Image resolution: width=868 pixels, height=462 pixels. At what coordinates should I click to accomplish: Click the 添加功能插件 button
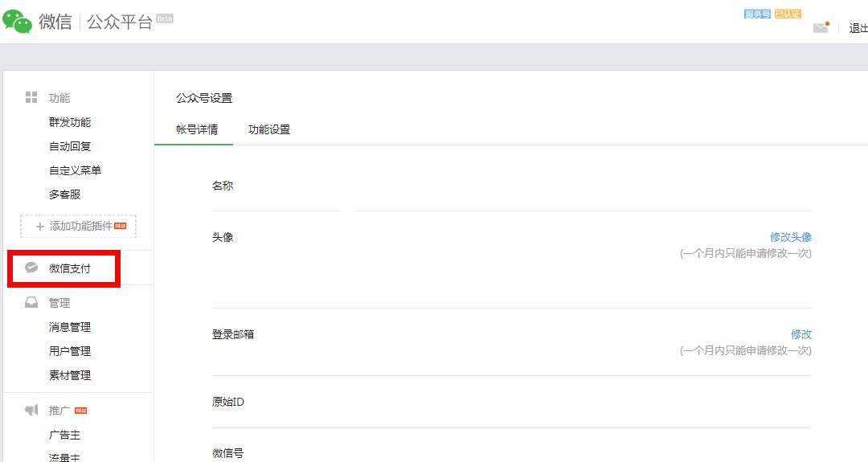tap(78, 227)
